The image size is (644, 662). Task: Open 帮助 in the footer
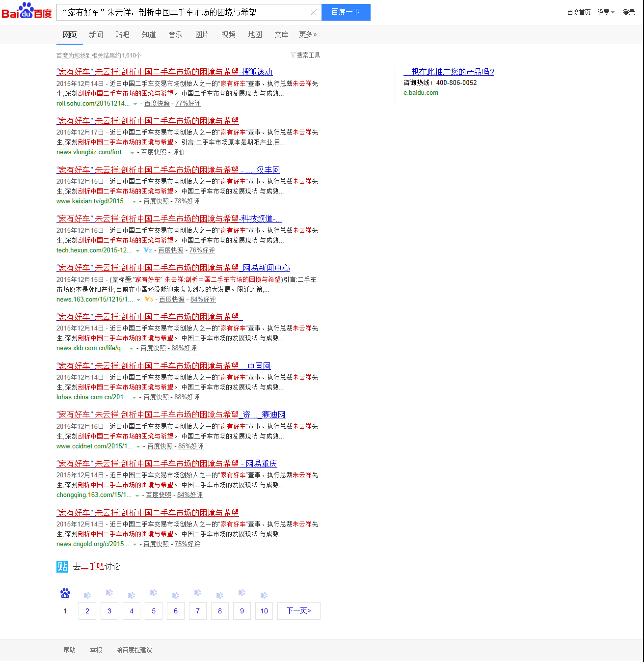tap(69, 650)
